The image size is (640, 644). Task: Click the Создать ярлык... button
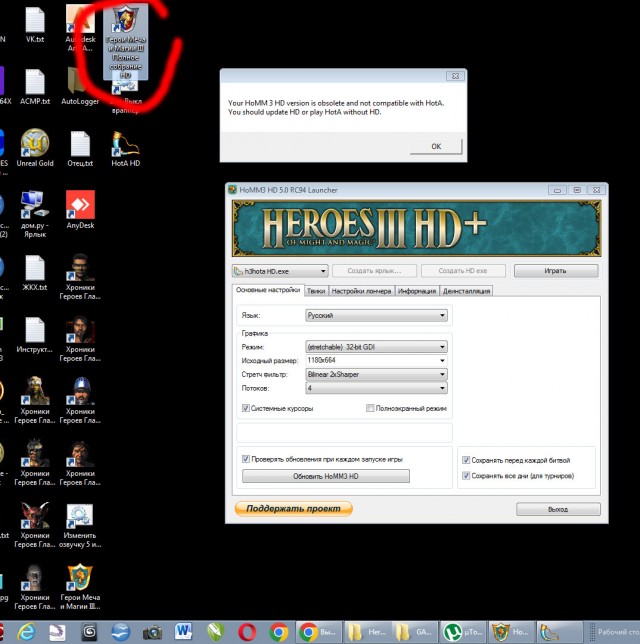(x=374, y=271)
